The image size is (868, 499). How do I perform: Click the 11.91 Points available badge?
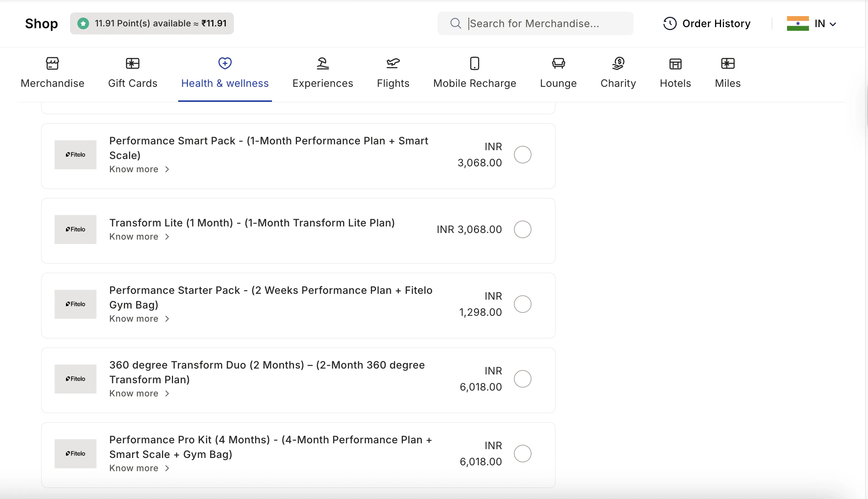tap(152, 23)
